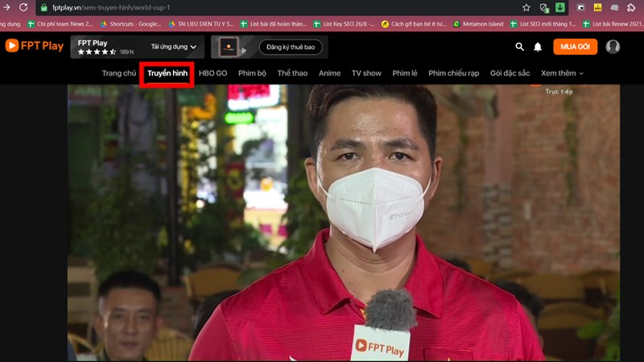Bookmark page with the star icon
Screen dimensions: 644x362
pyautogui.click(x=526, y=7)
